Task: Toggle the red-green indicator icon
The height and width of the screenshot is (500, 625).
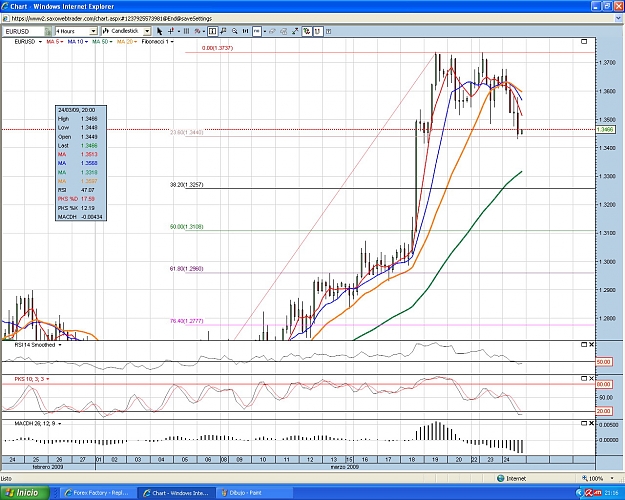Action: point(307,31)
